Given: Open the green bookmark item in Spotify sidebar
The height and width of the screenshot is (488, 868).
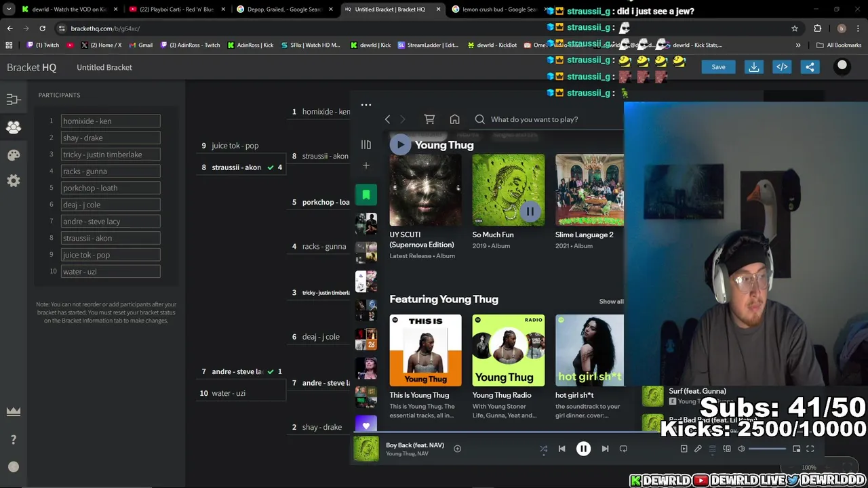Looking at the screenshot, I should click(x=366, y=195).
